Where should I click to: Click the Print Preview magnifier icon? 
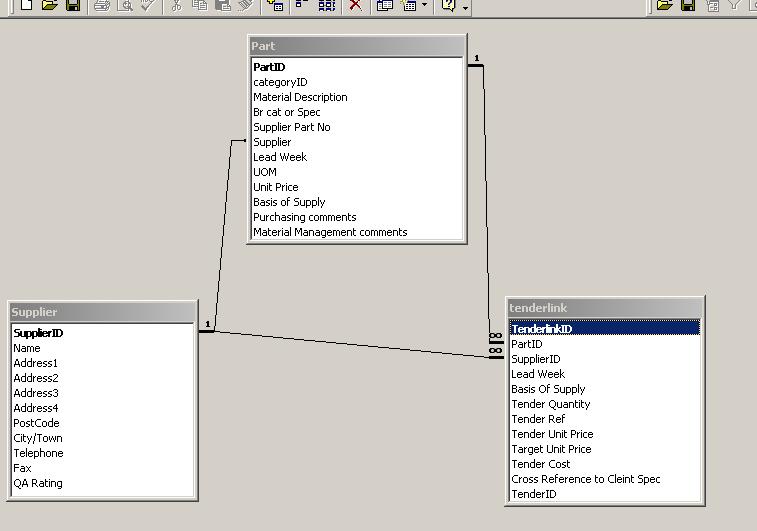[x=126, y=5]
